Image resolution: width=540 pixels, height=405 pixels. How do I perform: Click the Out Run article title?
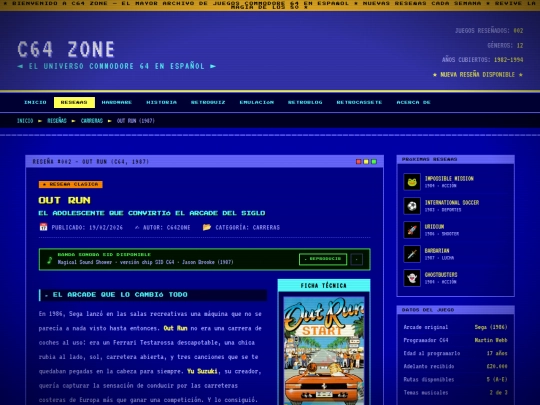[64, 200]
